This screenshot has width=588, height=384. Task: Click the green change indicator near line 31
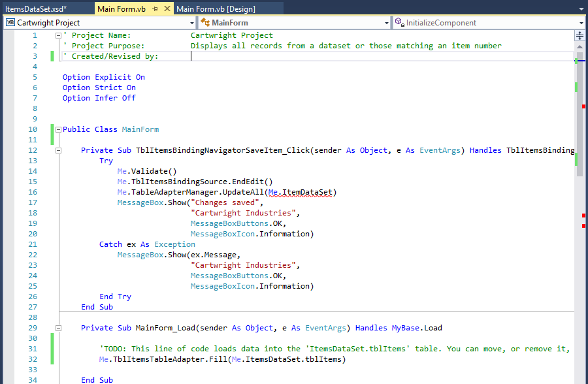(x=52, y=348)
